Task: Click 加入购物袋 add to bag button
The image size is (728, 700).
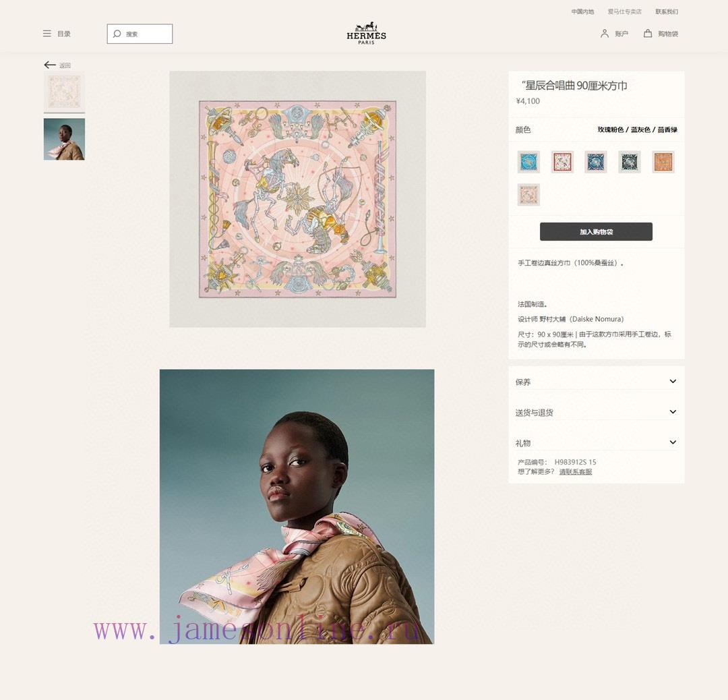Action: pyautogui.click(x=596, y=232)
